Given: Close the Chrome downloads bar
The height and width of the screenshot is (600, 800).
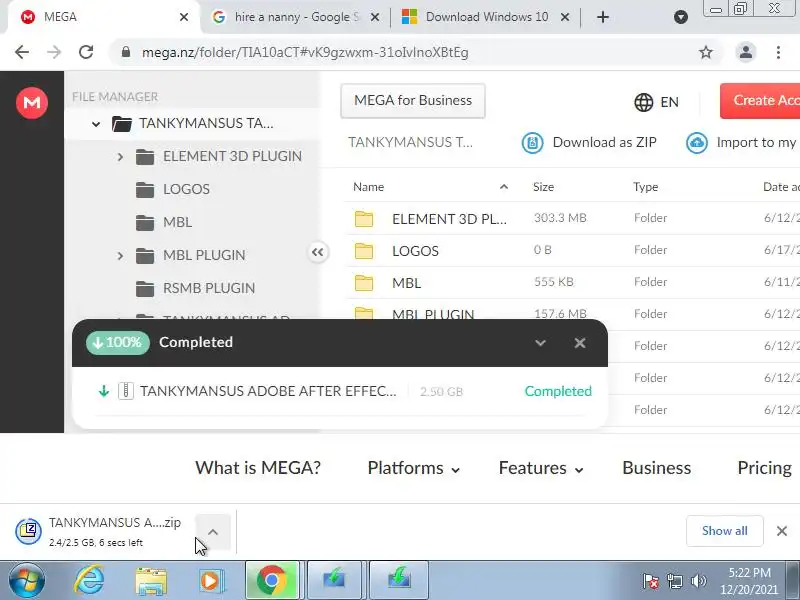Looking at the screenshot, I should (782, 531).
